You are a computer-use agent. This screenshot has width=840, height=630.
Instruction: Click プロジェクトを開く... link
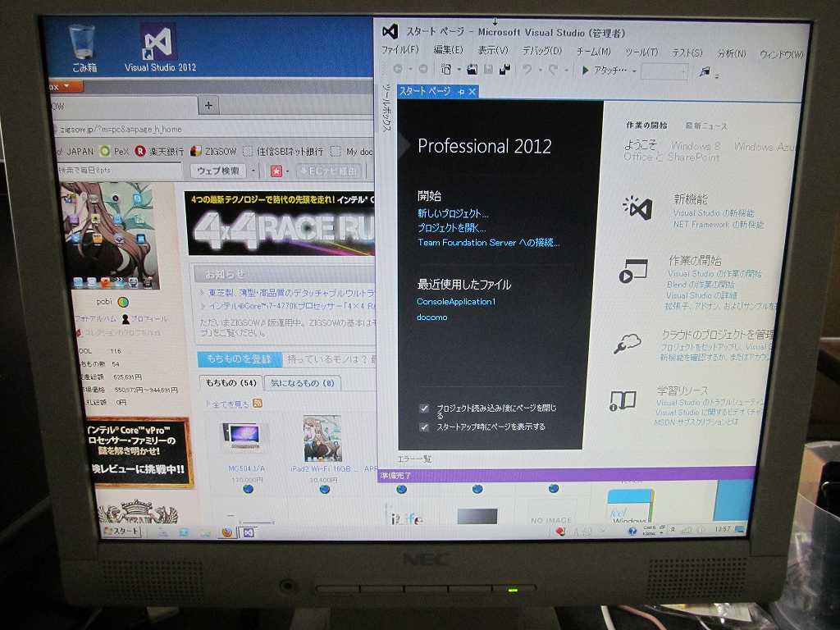coord(451,228)
